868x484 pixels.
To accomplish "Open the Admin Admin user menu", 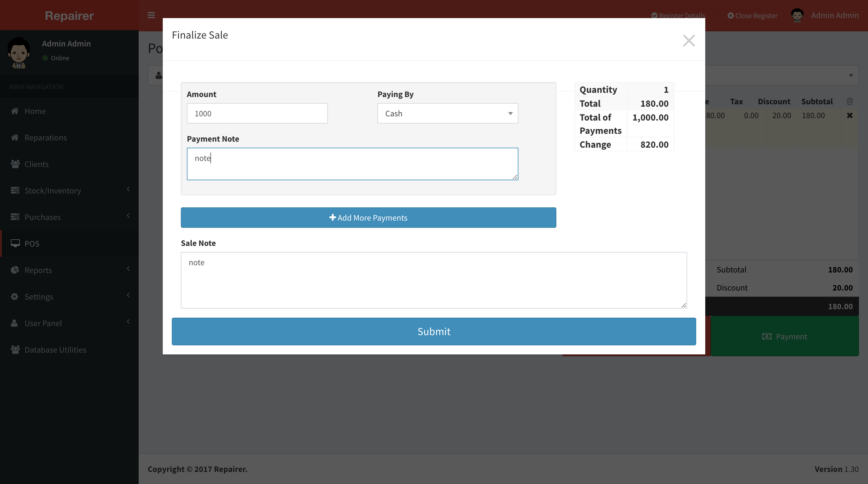I will (825, 15).
